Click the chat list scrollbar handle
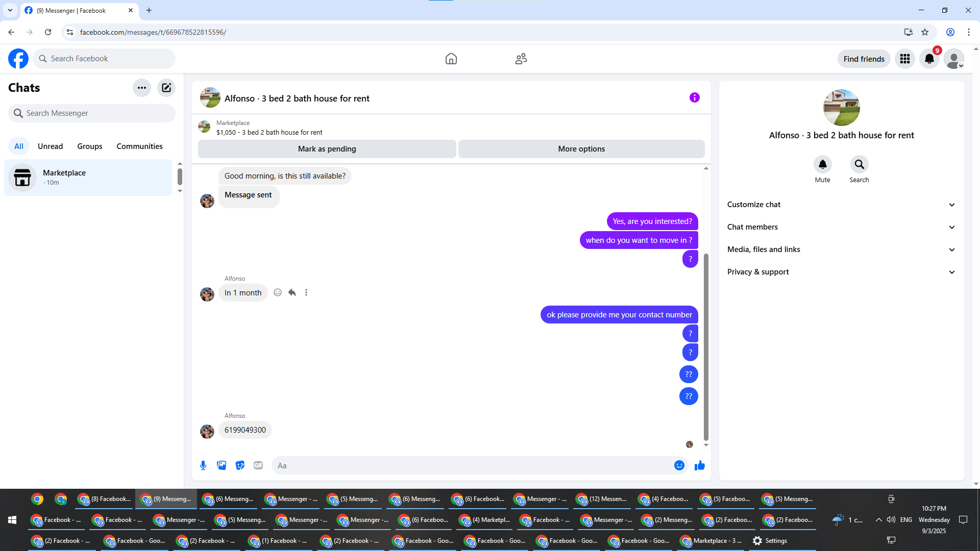The width and height of the screenshot is (980, 551). click(180, 177)
